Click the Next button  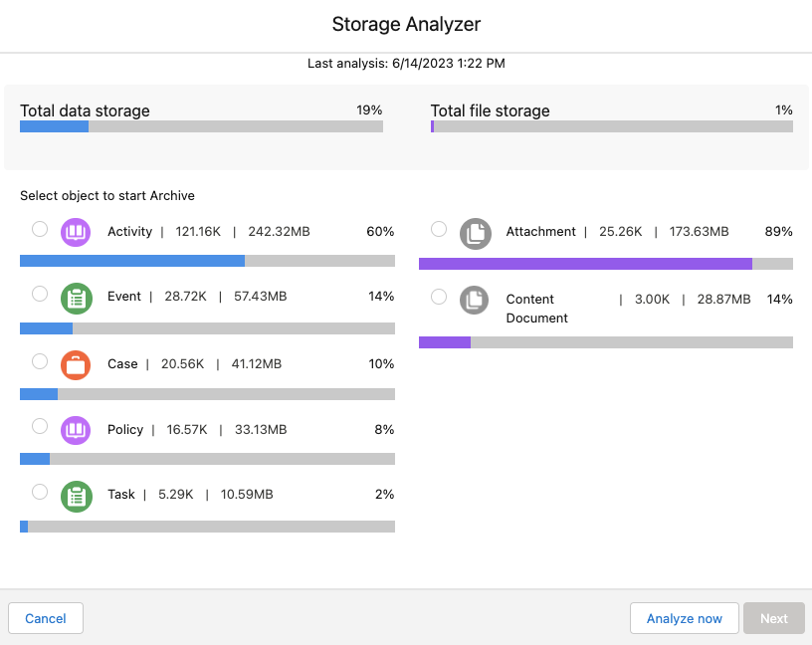click(x=773, y=618)
